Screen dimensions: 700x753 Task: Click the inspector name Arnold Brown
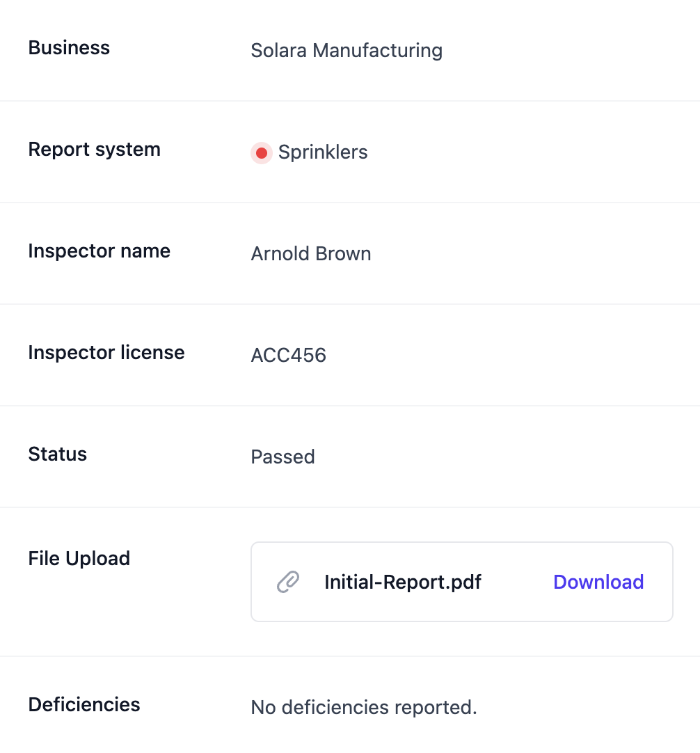coord(310,254)
